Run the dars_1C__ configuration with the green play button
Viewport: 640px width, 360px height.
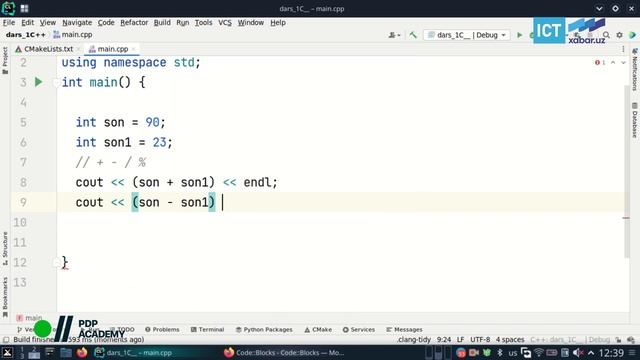(520, 35)
